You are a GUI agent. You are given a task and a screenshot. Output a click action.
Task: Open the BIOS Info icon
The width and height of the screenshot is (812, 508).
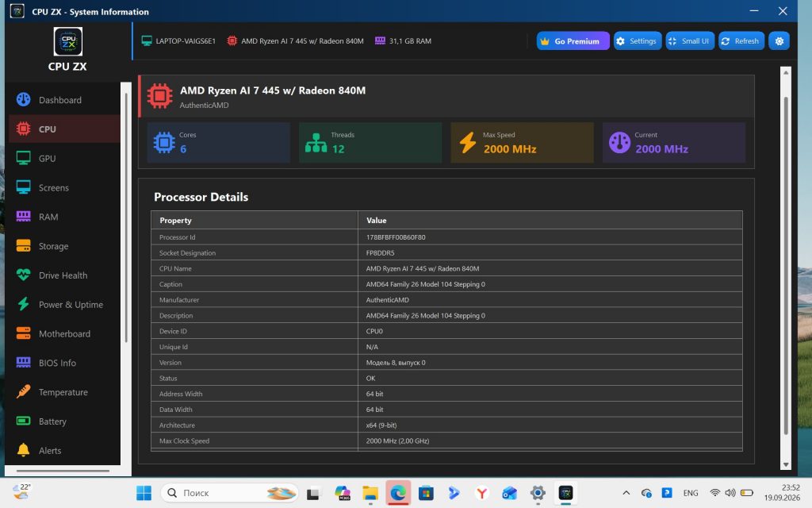[x=23, y=362]
